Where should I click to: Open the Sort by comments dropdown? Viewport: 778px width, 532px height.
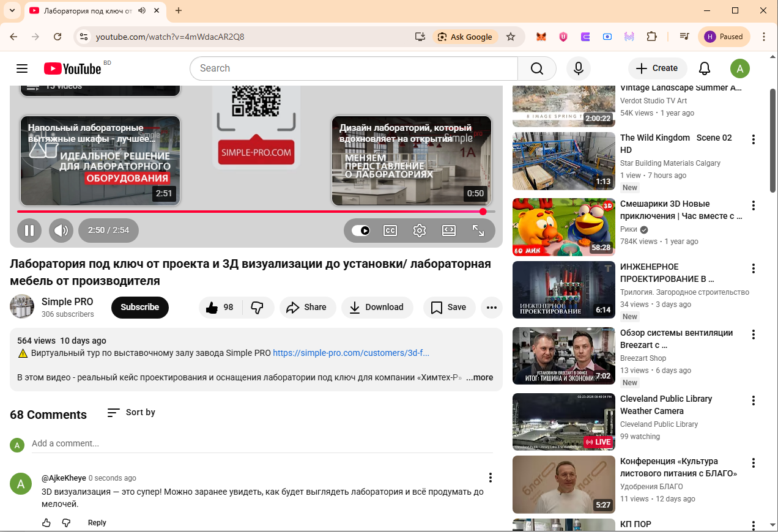[131, 413]
